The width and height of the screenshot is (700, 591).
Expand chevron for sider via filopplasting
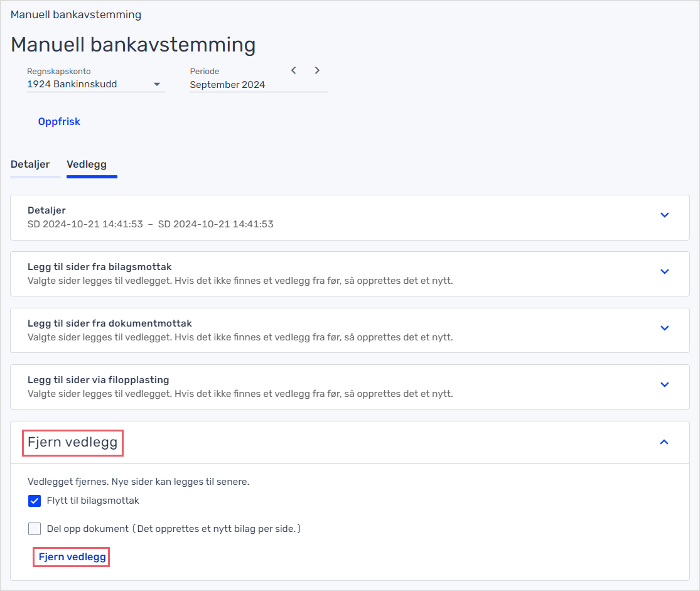tap(664, 385)
